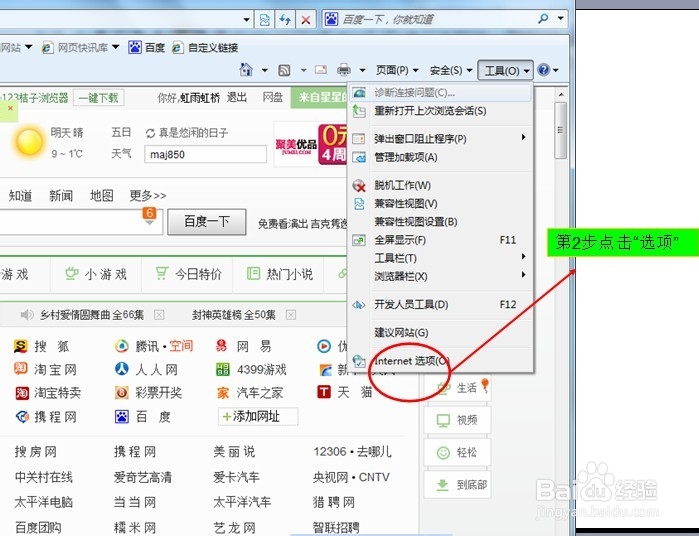Click the +添加网址 button
This screenshot has width=699, height=536.
coord(258,416)
